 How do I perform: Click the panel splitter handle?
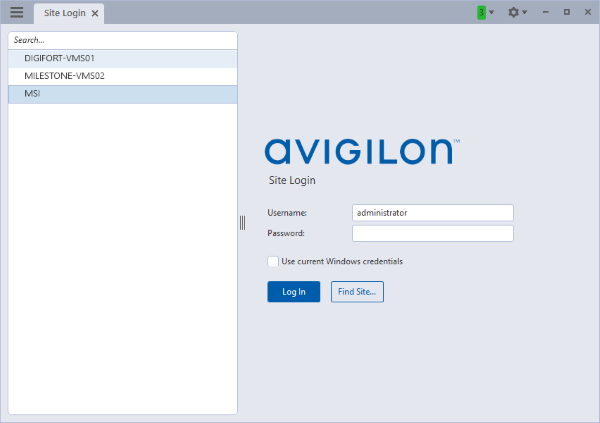[243, 223]
